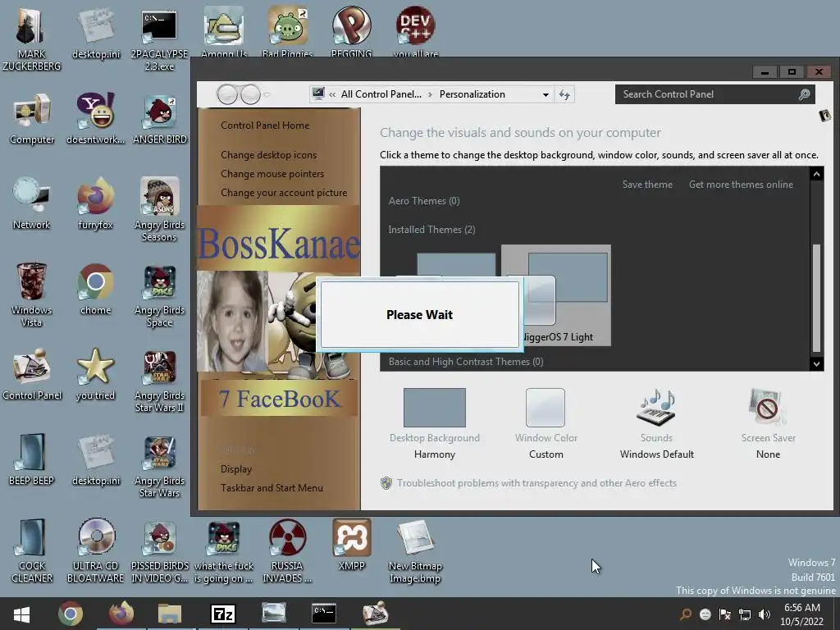840x630 pixels.
Task: Expand the address bar history dropdown
Action: (x=546, y=95)
